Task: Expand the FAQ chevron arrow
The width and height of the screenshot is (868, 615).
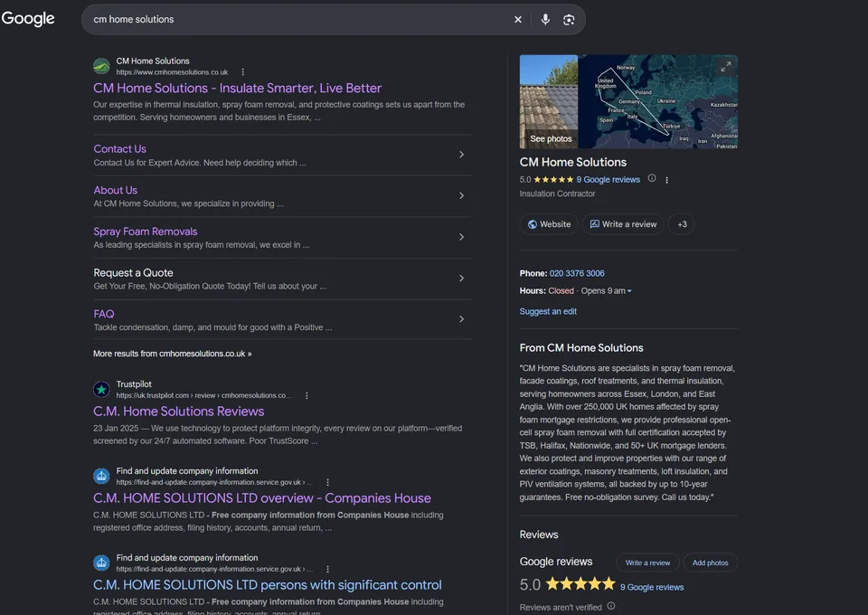Action: click(x=461, y=319)
